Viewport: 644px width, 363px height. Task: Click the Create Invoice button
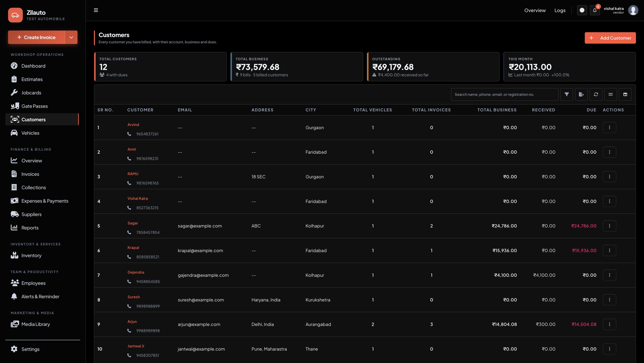37,37
